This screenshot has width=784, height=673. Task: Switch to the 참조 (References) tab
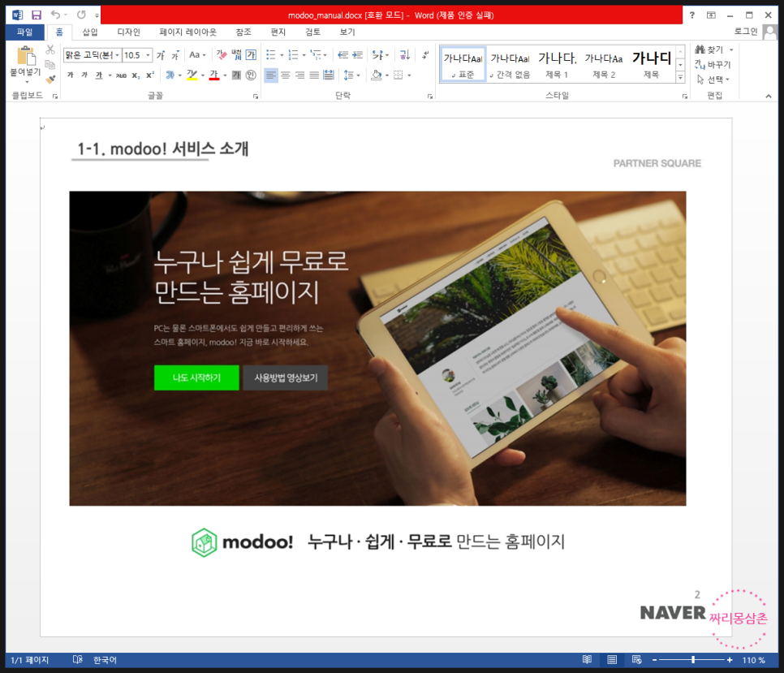click(x=243, y=32)
